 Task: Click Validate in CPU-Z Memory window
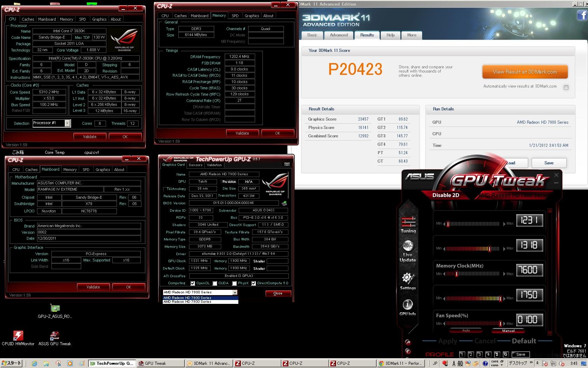tap(242, 133)
